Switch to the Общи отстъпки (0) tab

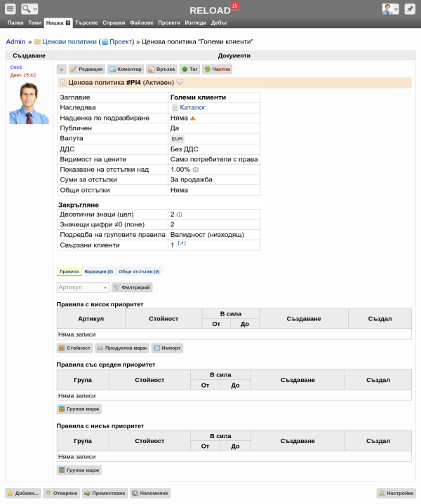pyautogui.click(x=139, y=271)
